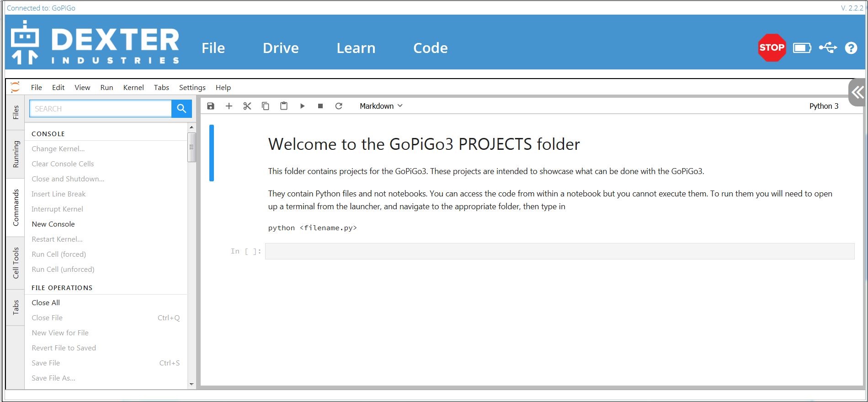868x402 pixels.
Task: Open the Settings menu
Action: (192, 87)
